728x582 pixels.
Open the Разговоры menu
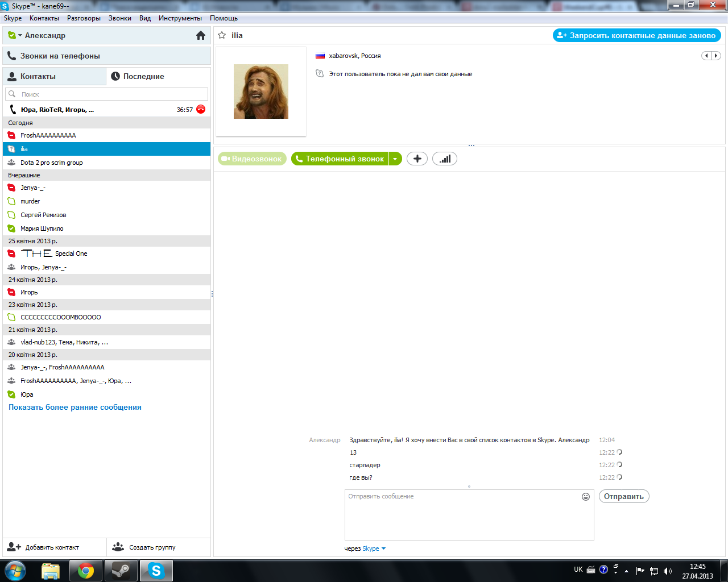(x=84, y=18)
